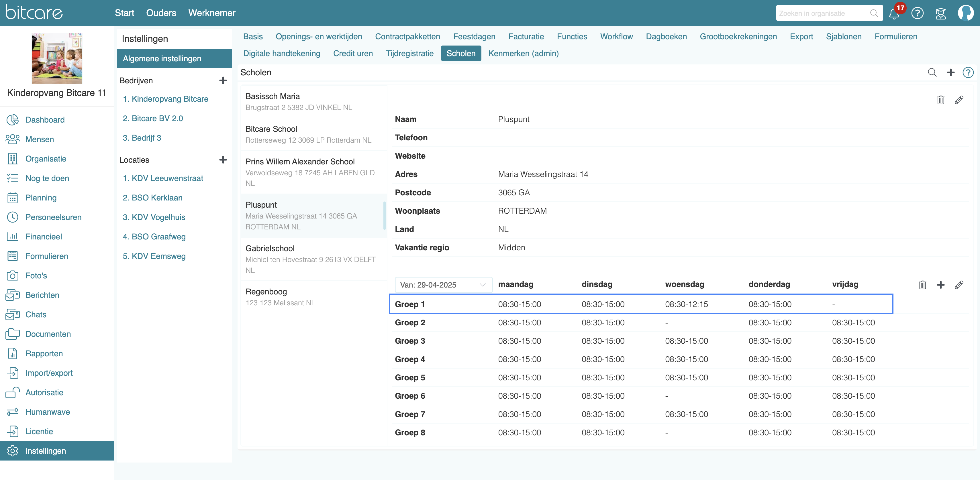Open the Van: 29-04-2025 date dropdown
Screen dimensions: 980x480
click(444, 284)
